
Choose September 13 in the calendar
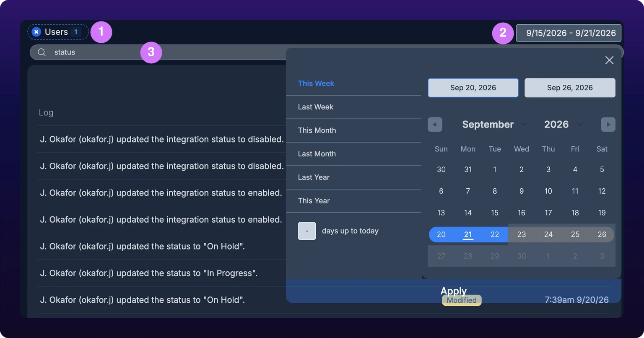pyautogui.click(x=441, y=213)
